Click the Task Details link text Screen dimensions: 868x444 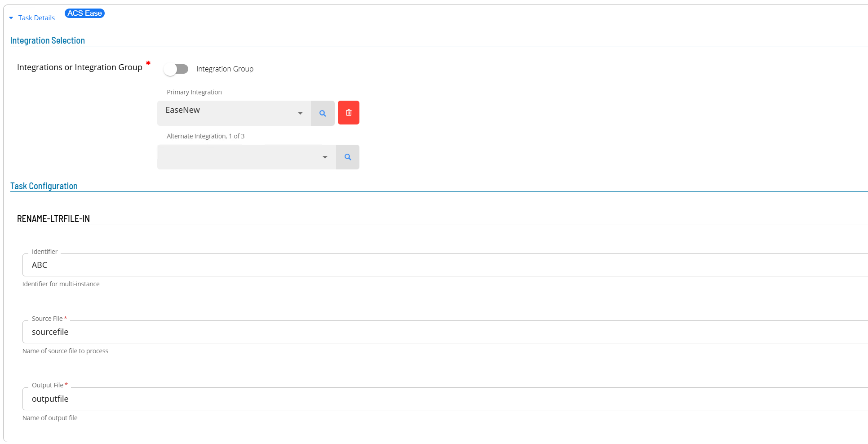pyautogui.click(x=36, y=18)
